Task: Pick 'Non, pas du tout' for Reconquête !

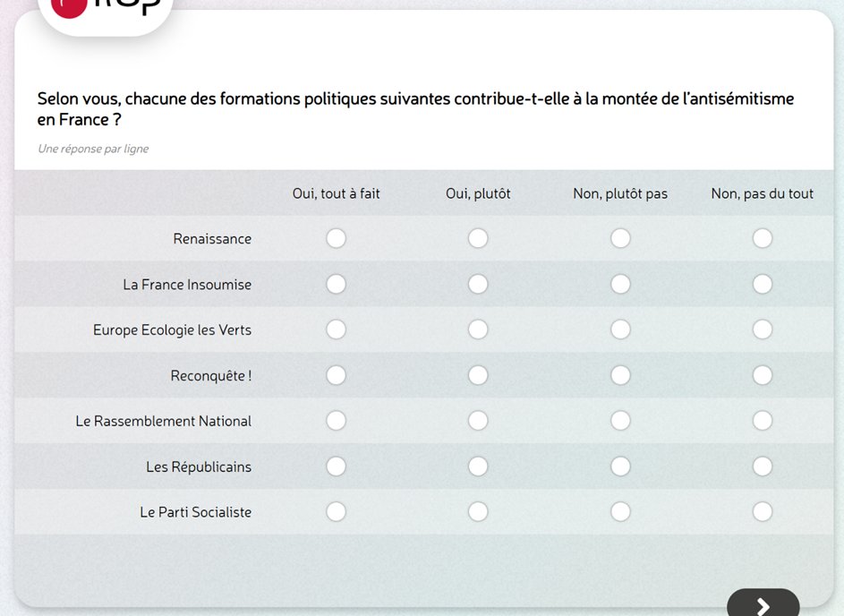Action: [763, 375]
